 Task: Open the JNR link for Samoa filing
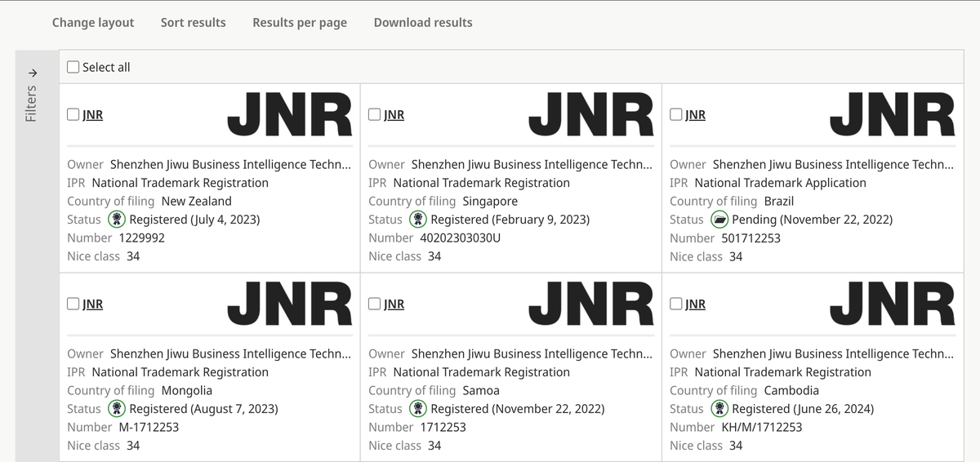(x=394, y=304)
